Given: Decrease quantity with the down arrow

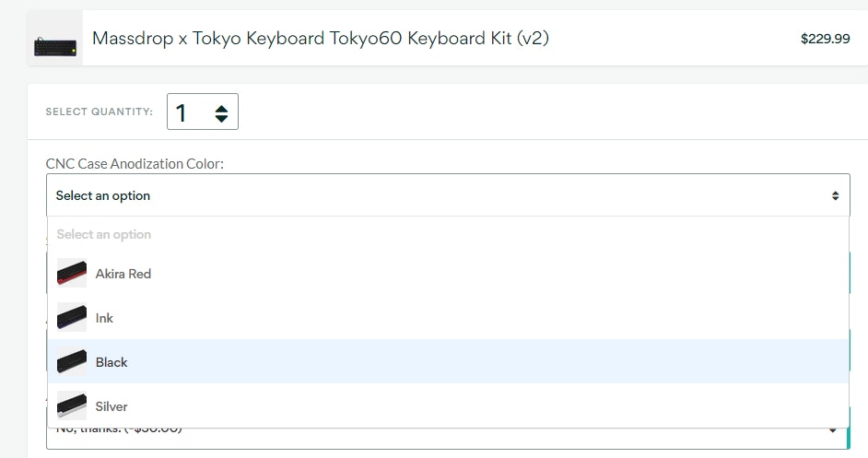Looking at the screenshot, I should tap(221, 119).
